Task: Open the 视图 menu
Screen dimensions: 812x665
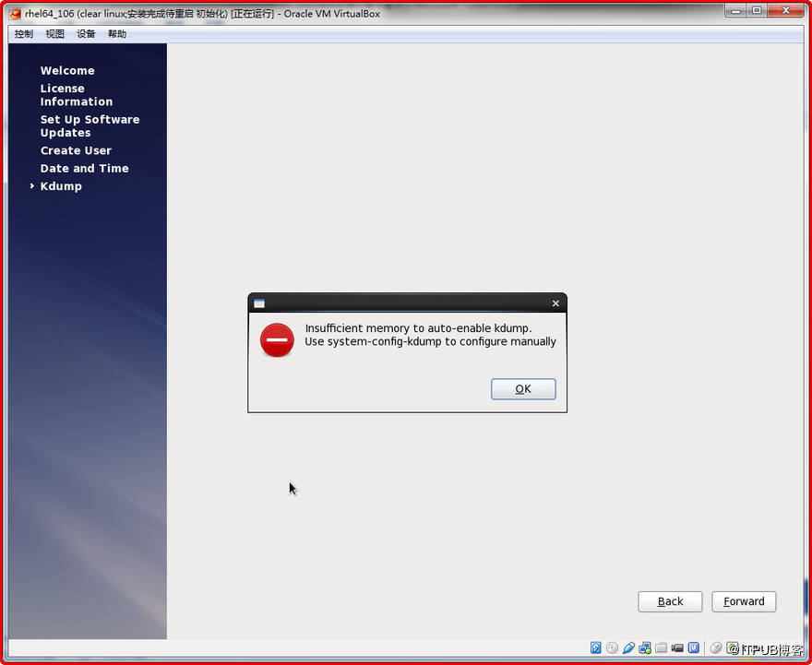Action: pyautogui.click(x=54, y=34)
